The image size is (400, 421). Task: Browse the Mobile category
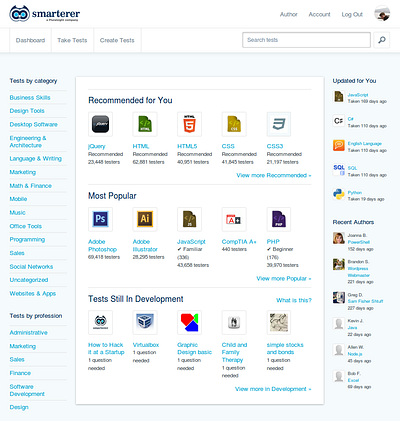click(18, 199)
